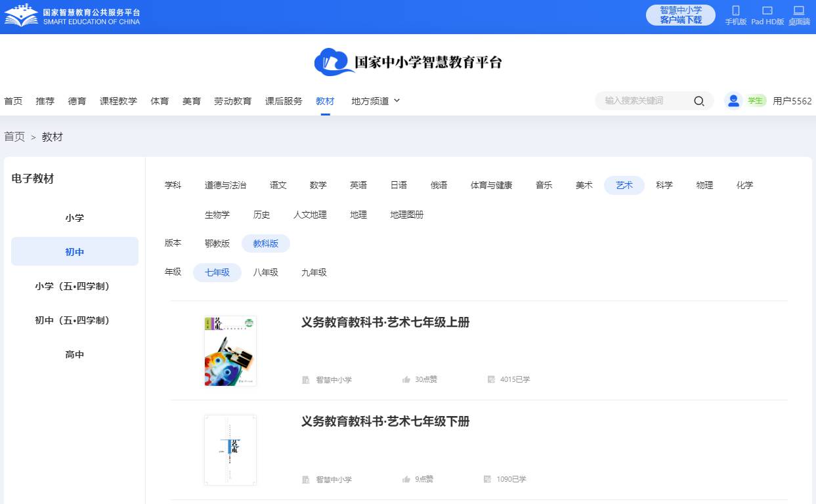
Task: Filter by subject 俄语
Action: tap(439, 186)
